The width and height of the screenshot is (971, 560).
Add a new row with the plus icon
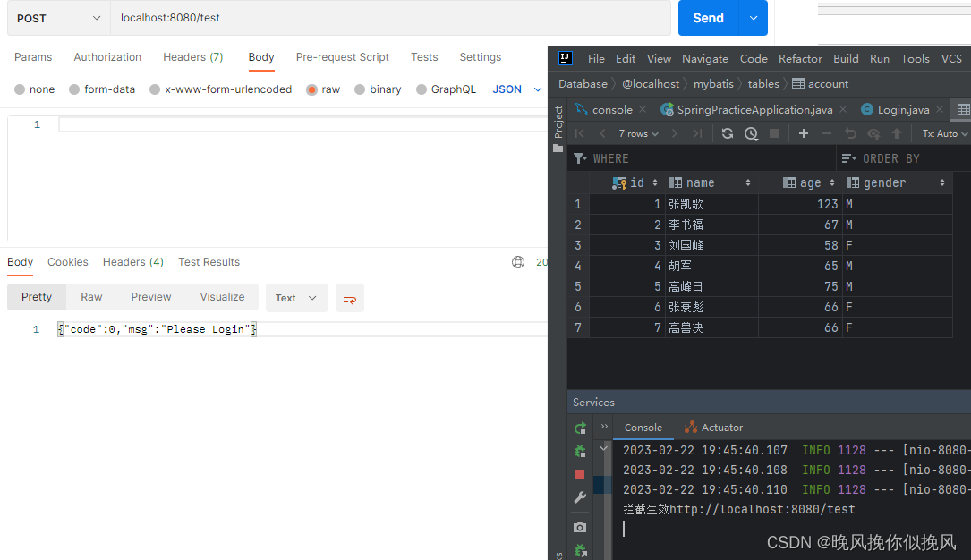click(x=803, y=133)
